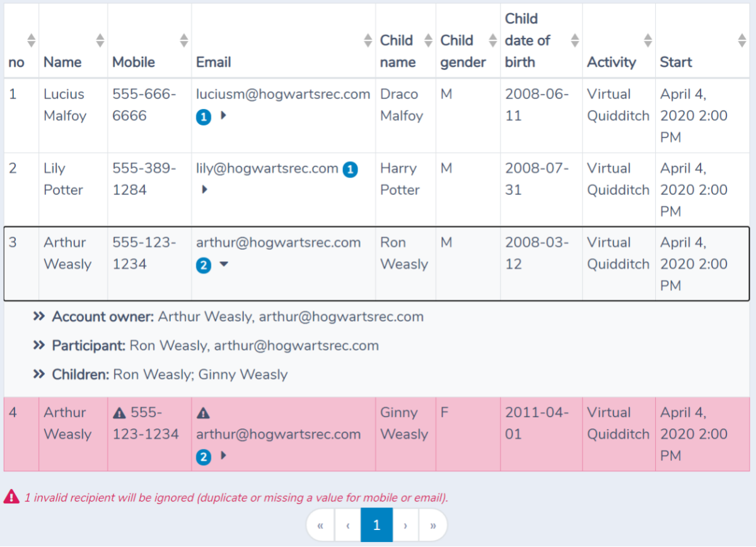Viewport: 756px width, 547px height.
Task: Click mobile number 555-666-6666
Action: pos(144,105)
